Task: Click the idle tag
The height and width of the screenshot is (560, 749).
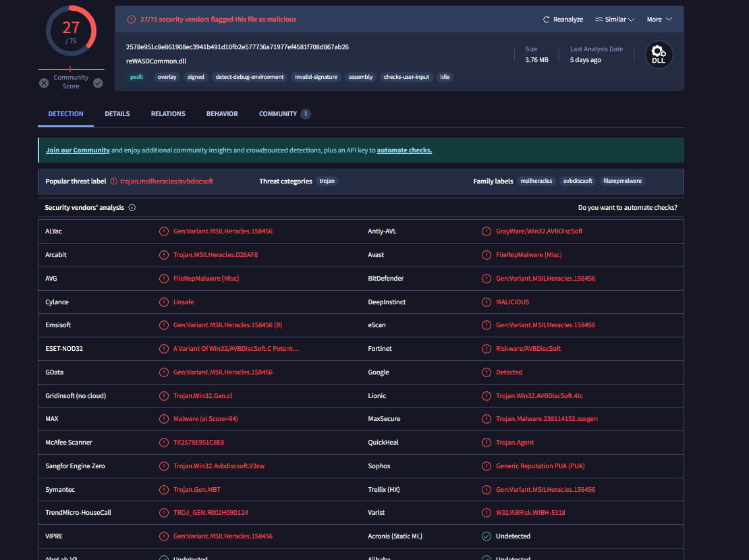Action: click(445, 77)
